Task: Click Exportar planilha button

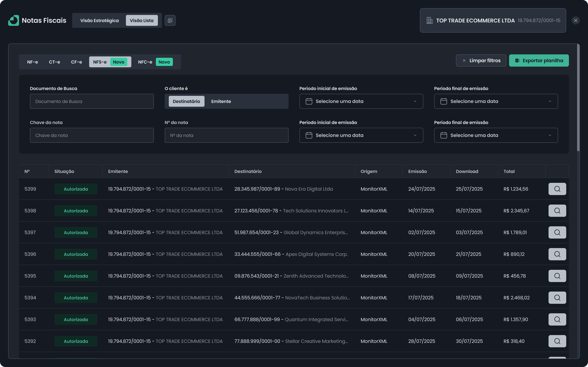Action: (539, 60)
